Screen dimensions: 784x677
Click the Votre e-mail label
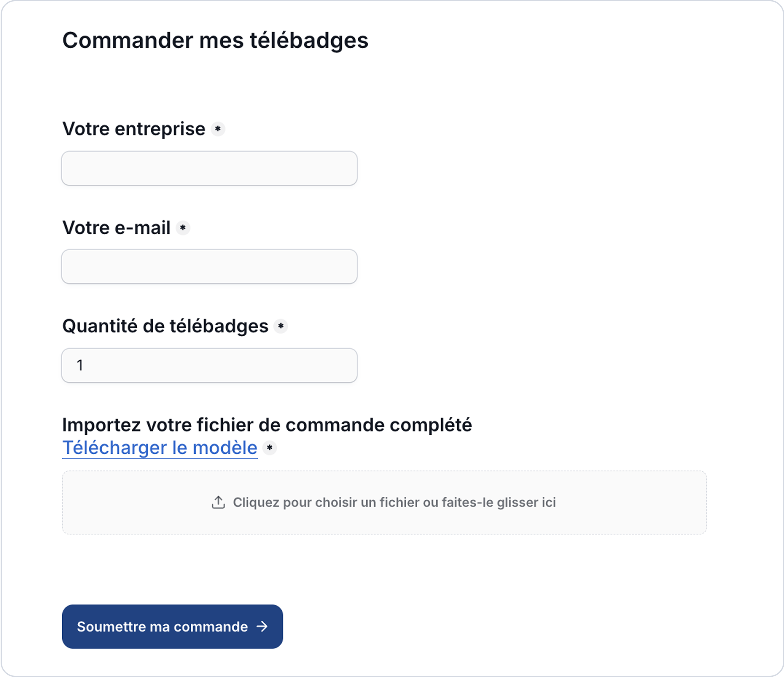[x=116, y=228]
